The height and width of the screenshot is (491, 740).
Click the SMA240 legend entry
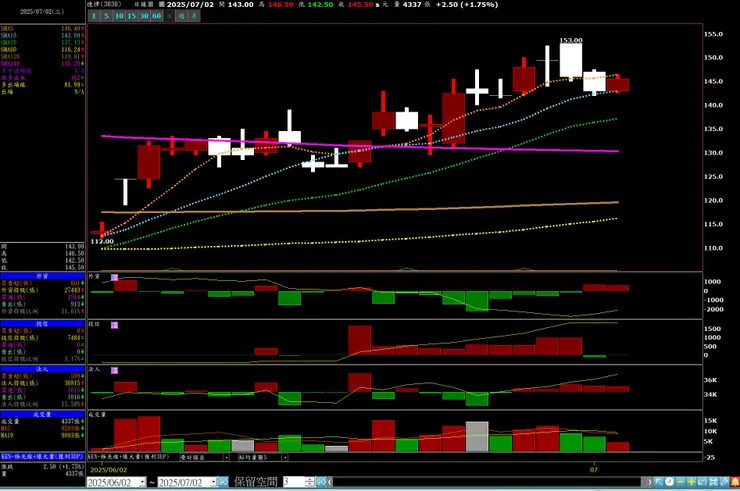click(x=42, y=63)
